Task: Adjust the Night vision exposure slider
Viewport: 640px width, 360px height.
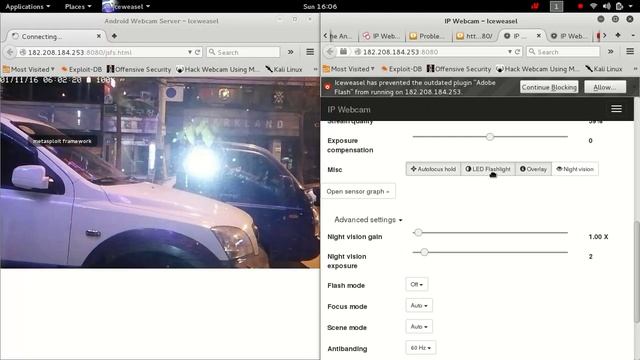Action: [x=490, y=252]
